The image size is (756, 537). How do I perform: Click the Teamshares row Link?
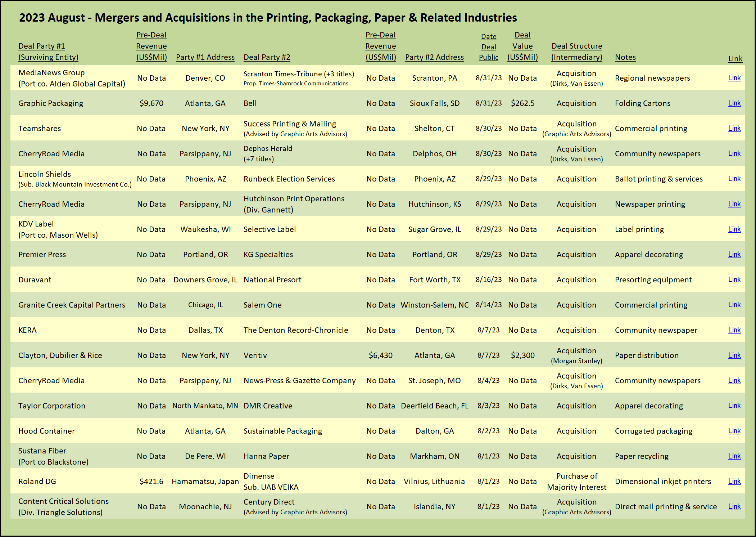click(x=734, y=128)
